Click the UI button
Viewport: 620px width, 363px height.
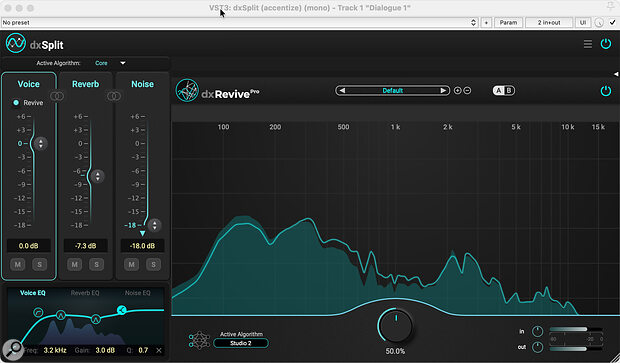(583, 23)
